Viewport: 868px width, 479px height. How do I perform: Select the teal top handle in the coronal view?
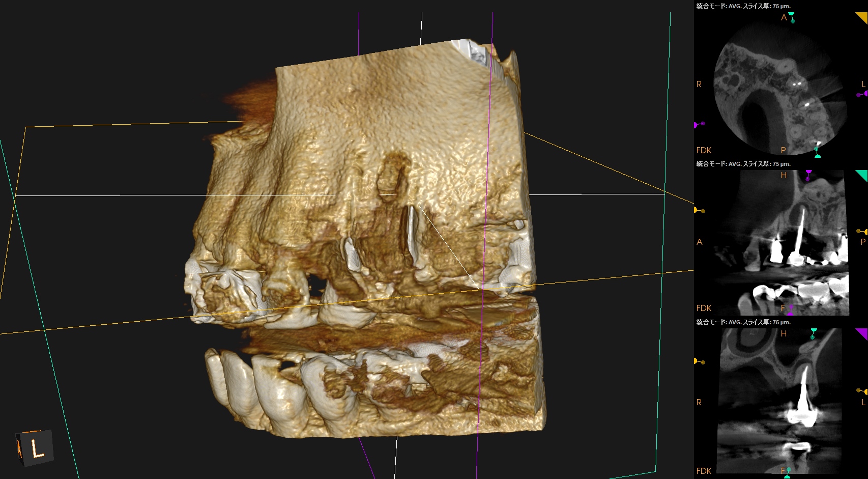(813, 333)
